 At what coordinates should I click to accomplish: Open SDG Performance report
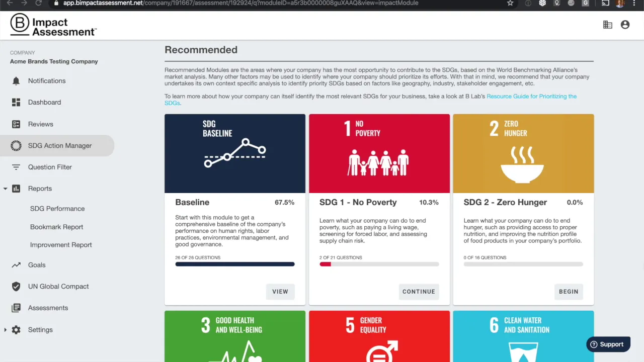(x=57, y=209)
